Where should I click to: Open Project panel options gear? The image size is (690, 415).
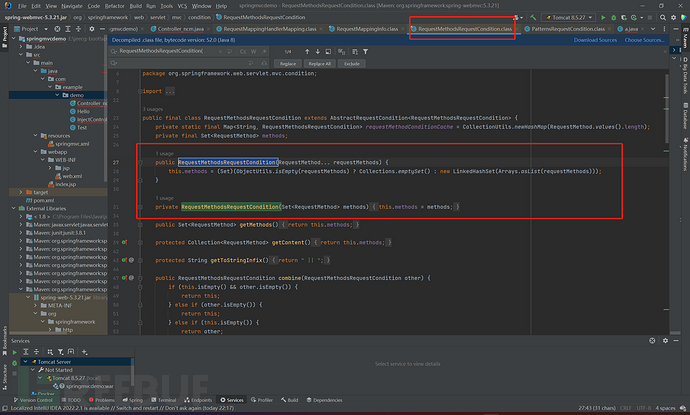(x=92, y=29)
